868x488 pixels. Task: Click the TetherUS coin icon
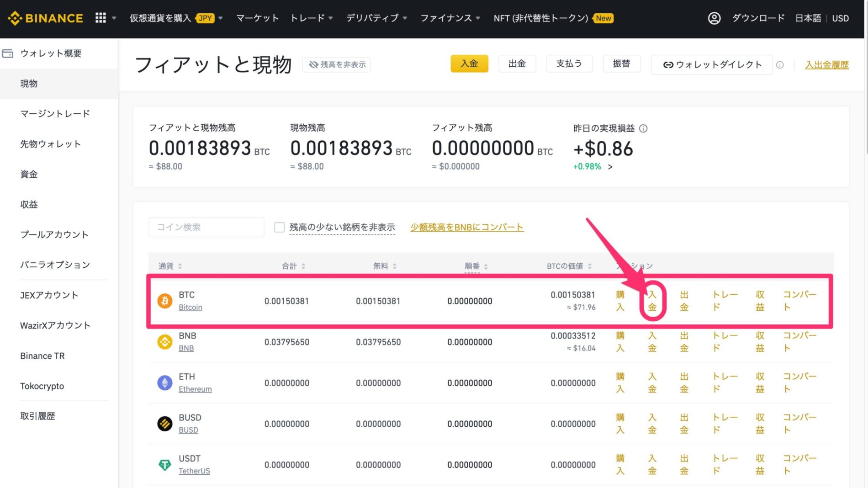tap(165, 465)
